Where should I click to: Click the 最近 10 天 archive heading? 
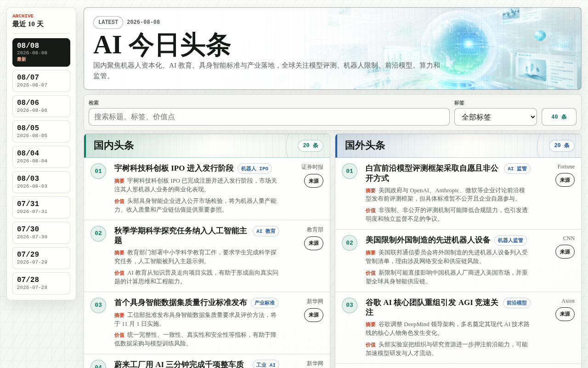coord(28,24)
